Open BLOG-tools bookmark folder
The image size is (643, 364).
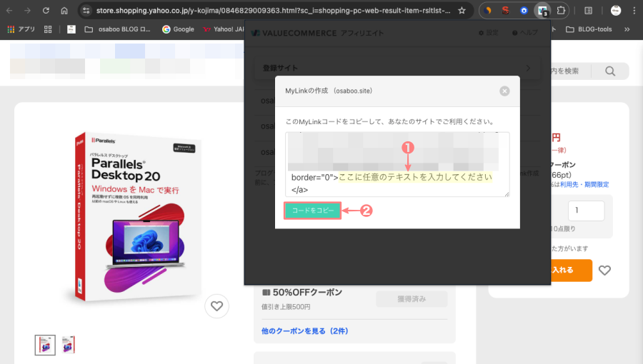click(x=589, y=29)
